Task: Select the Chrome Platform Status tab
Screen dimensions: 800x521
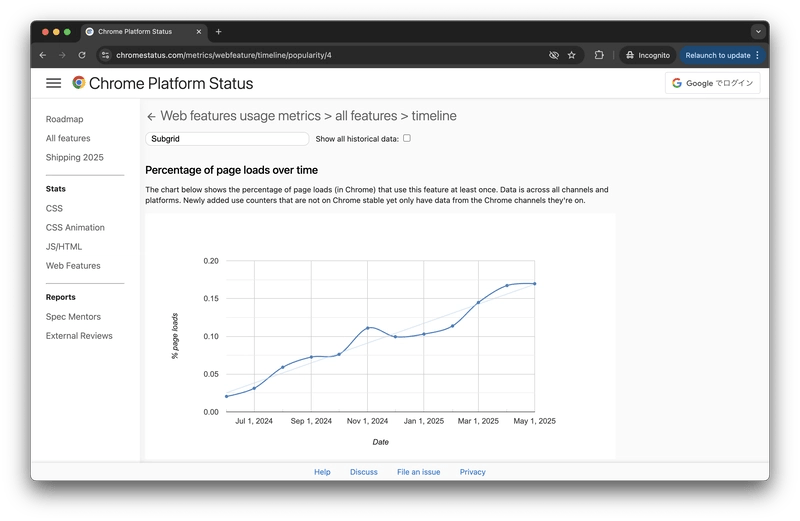Action: point(144,32)
